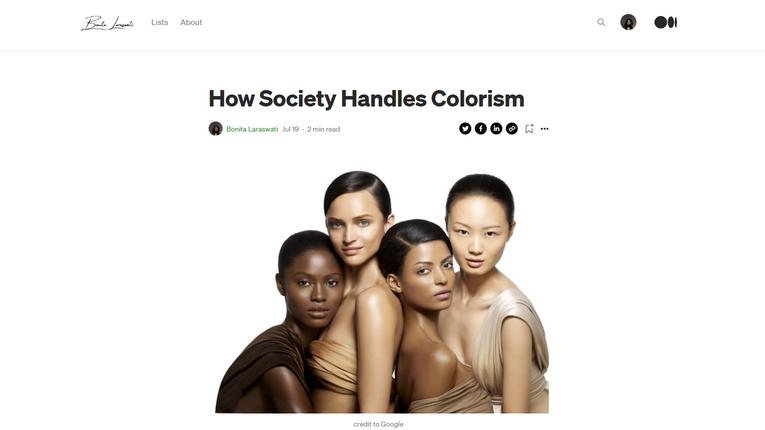Click the Jul 19 publish date
Image resolution: width=765 pixels, height=430 pixels.
(290, 129)
